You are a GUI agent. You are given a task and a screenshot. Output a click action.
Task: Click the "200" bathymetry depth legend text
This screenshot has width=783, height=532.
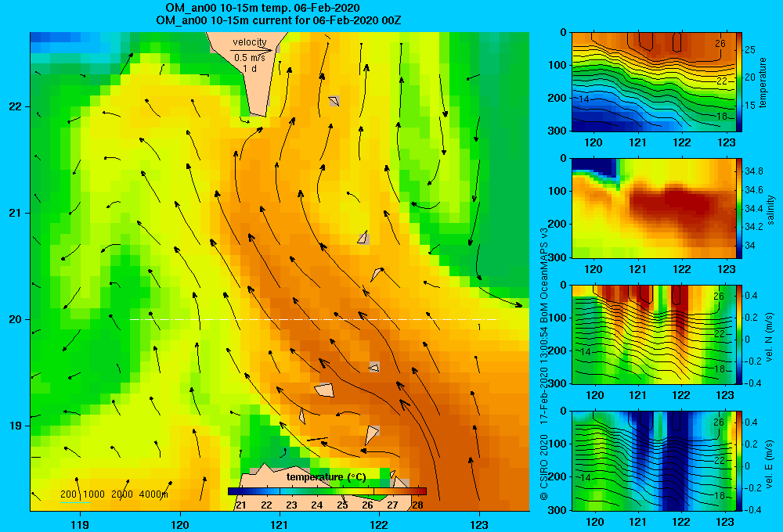pyautogui.click(x=68, y=494)
